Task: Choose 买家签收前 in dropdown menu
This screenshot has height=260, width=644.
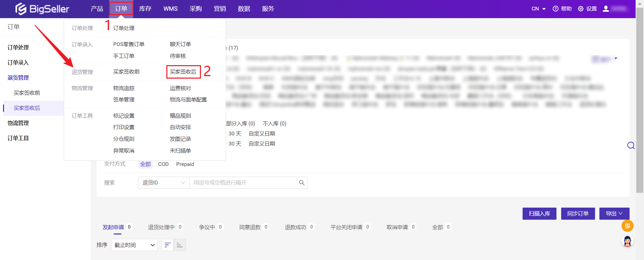Action: tap(126, 72)
